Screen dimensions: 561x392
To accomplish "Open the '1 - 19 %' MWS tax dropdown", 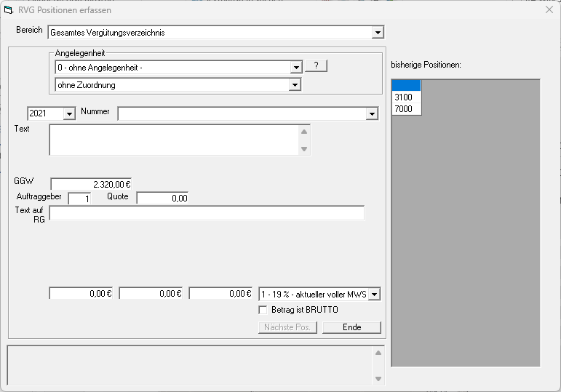I will pyautogui.click(x=374, y=295).
